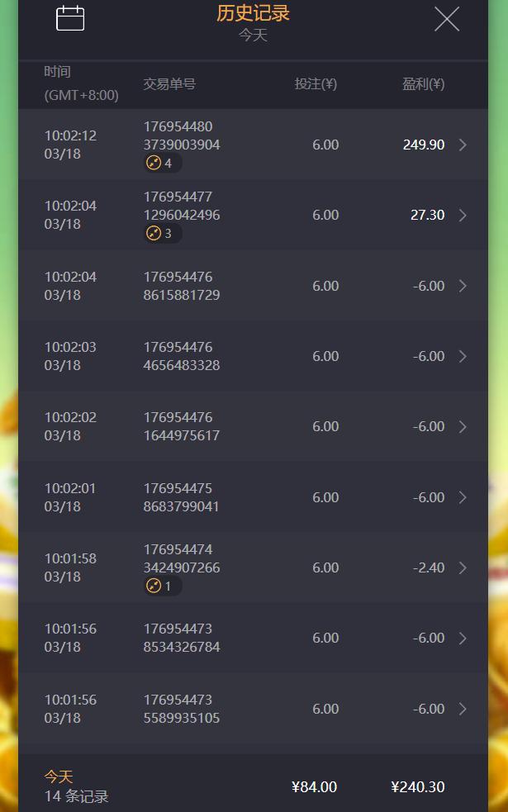Screen dimensions: 508x812
Task: Click the free-spin badge showing 1
Action: pyautogui.click(x=159, y=586)
